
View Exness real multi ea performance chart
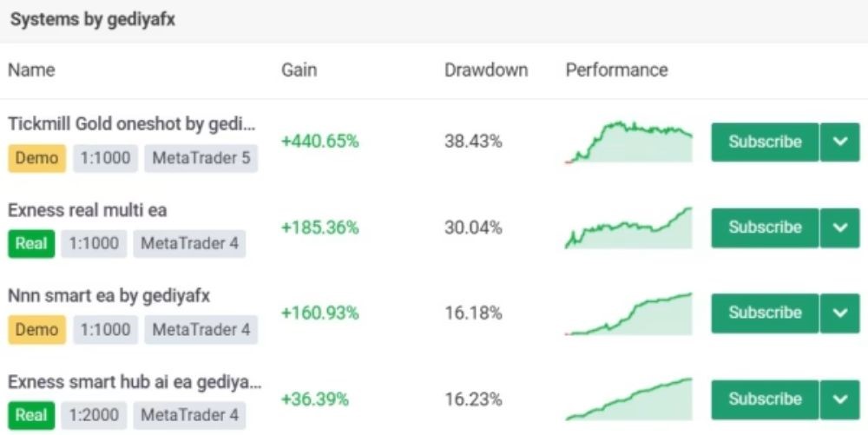coord(628,228)
